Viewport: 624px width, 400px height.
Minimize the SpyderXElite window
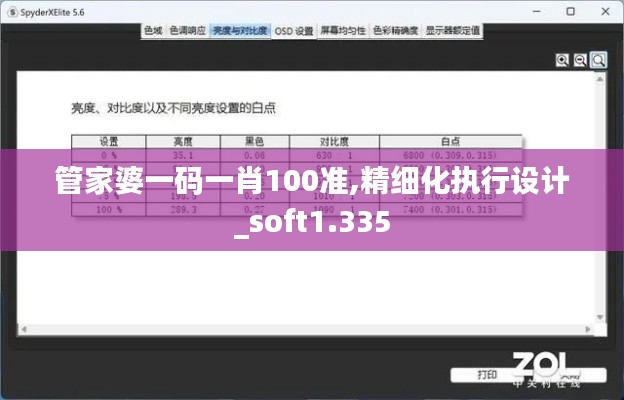(x=536, y=12)
